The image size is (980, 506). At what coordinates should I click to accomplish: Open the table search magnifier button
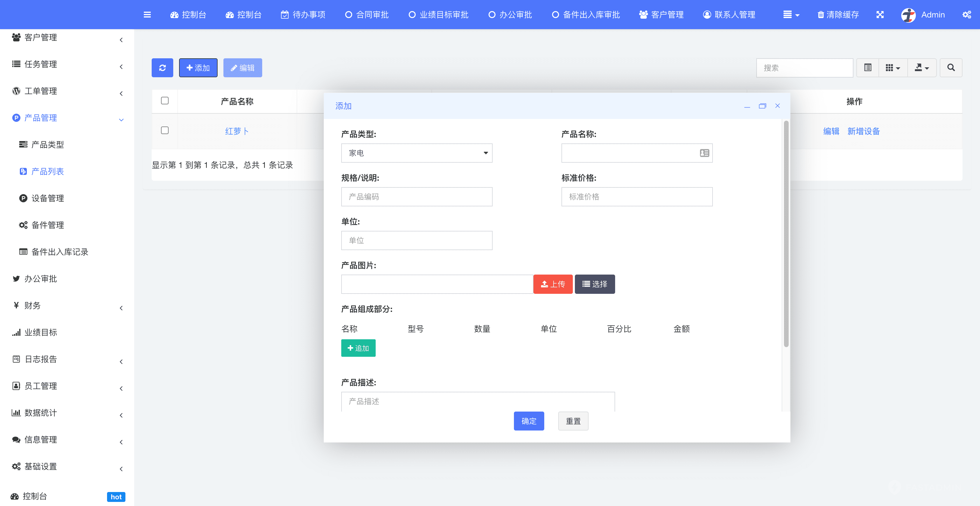pyautogui.click(x=951, y=68)
